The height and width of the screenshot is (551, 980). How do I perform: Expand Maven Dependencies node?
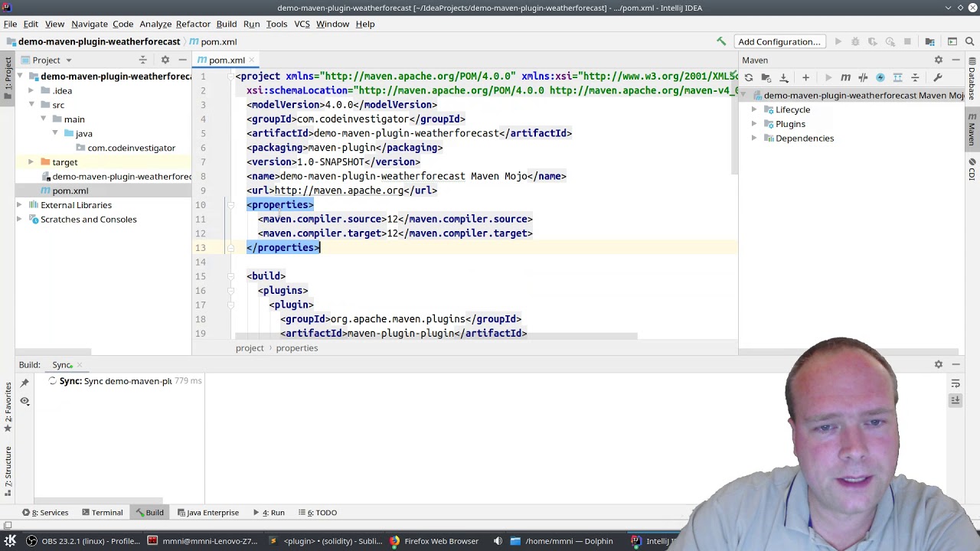[754, 139]
